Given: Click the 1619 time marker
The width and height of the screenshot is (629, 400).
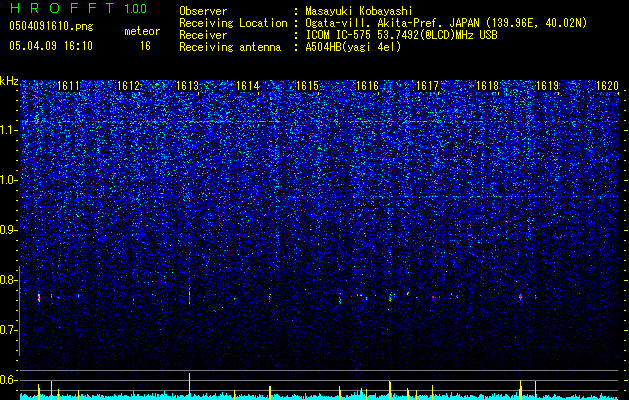Looking at the screenshot, I should pyautogui.click(x=547, y=86).
